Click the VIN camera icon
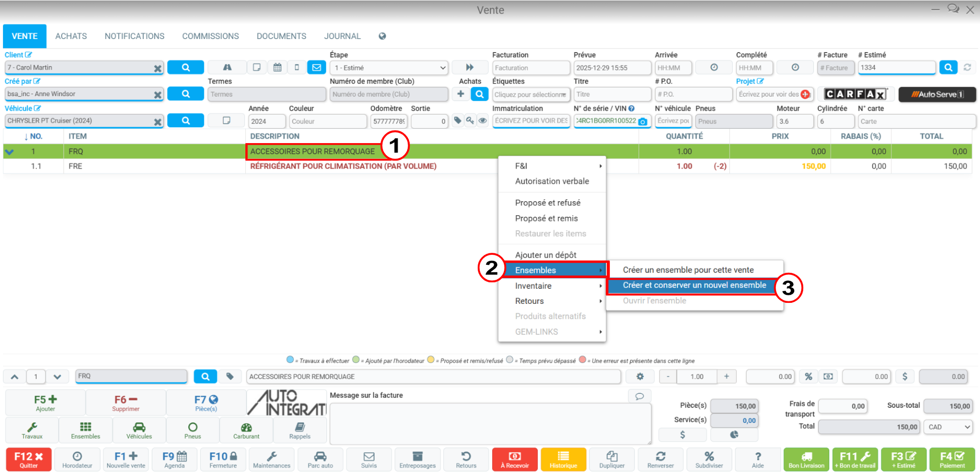 pyautogui.click(x=642, y=122)
